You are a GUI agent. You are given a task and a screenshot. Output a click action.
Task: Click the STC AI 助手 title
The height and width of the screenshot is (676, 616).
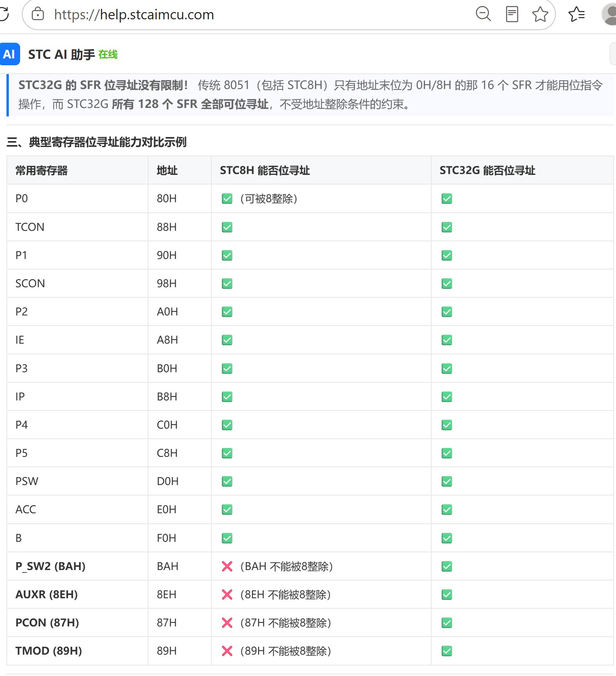tap(62, 54)
